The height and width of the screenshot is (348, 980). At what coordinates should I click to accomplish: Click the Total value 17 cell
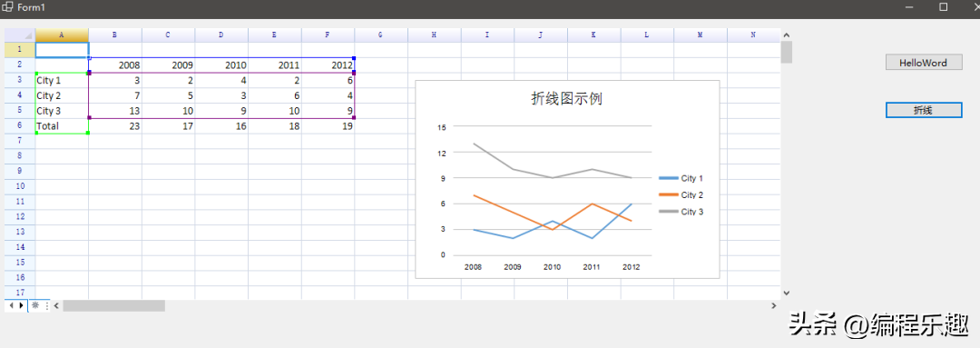pyautogui.click(x=168, y=125)
